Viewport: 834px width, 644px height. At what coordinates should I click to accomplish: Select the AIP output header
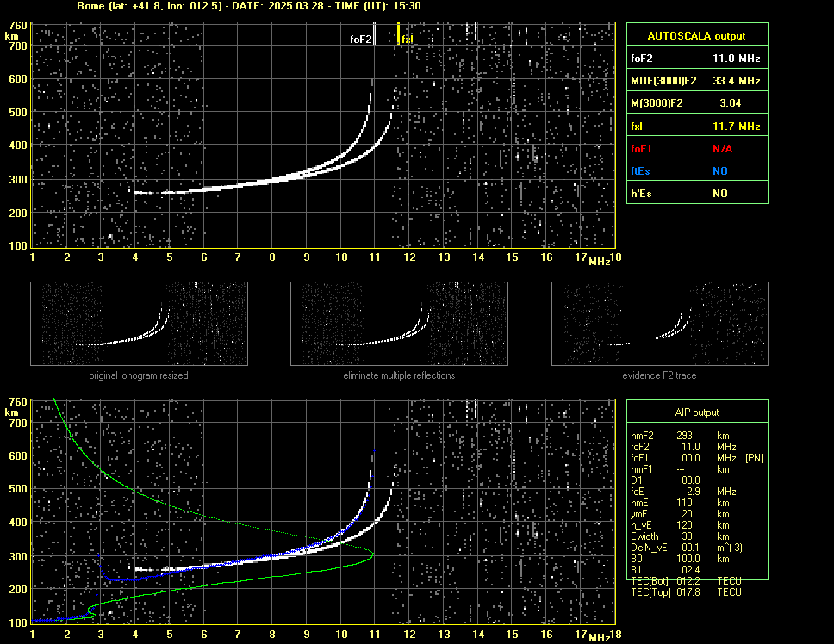[x=697, y=412]
